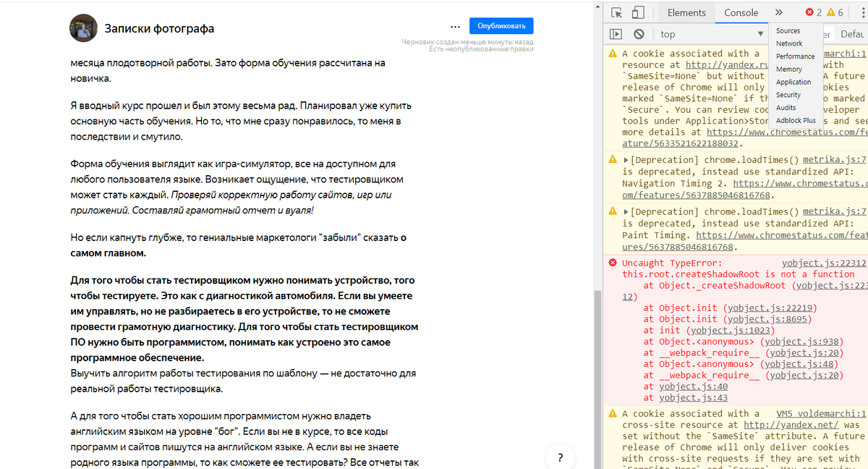868x469 pixels.
Task: Open the yobject.js:22312 source link
Action: point(823,263)
